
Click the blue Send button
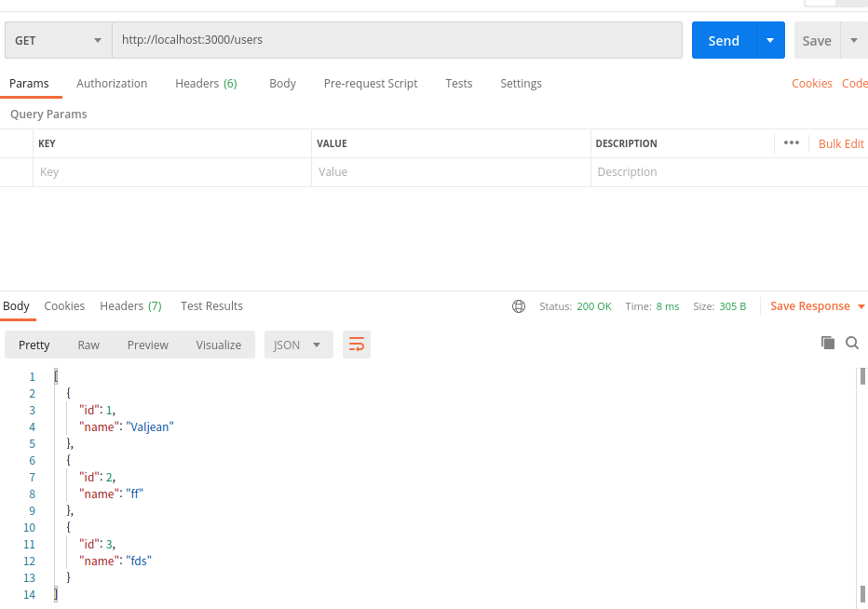tap(724, 40)
